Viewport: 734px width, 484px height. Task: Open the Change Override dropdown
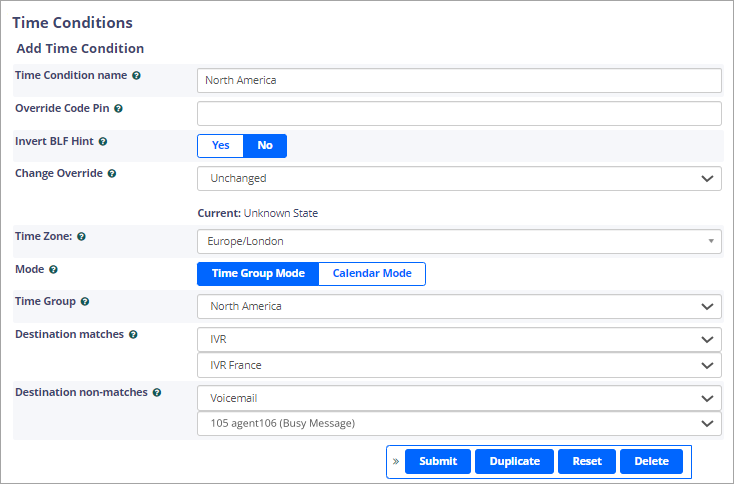[459, 179]
